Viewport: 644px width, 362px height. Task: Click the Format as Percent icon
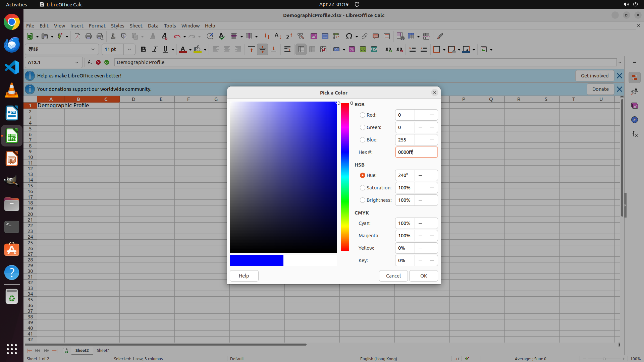coord(352,49)
